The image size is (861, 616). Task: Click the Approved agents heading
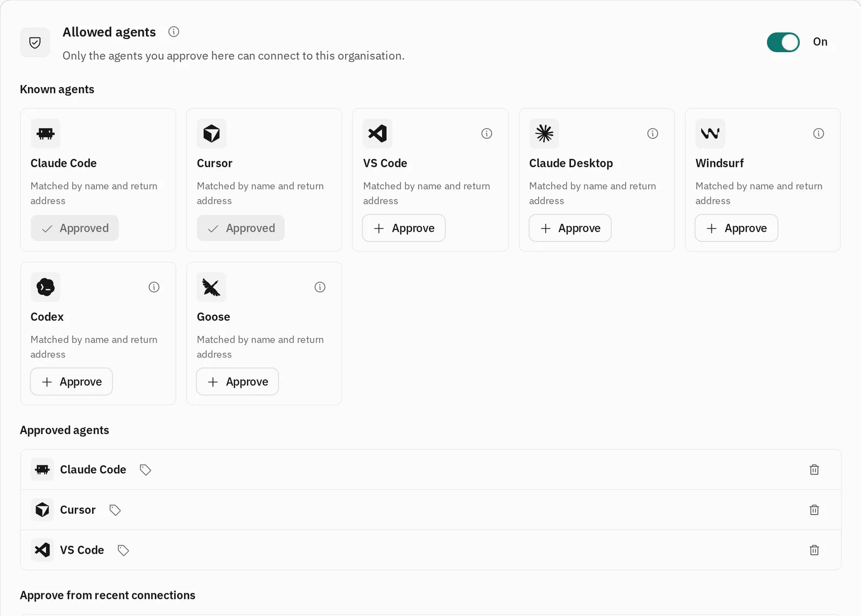tap(65, 430)
